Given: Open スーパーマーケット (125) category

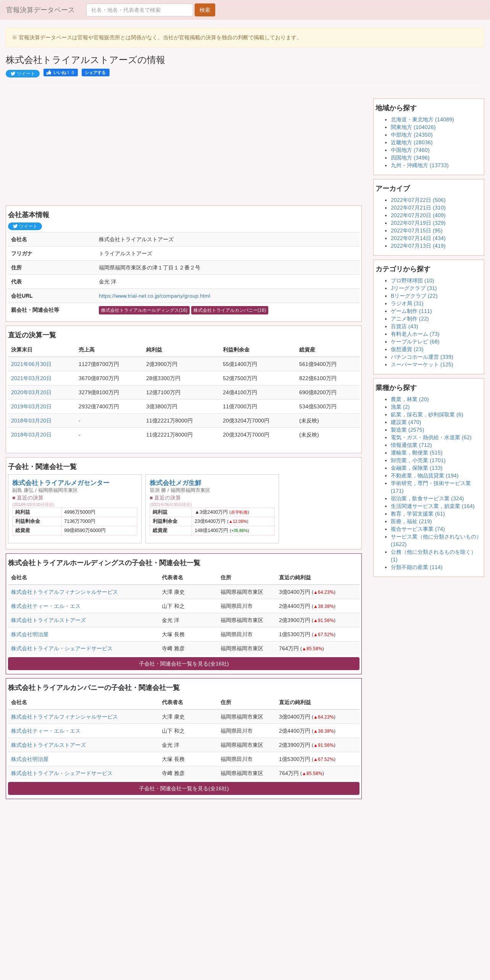Looking at the screenshot, I should pos(422,364).
